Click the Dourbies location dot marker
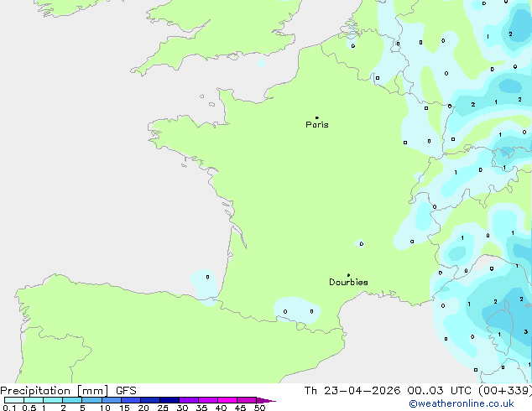The height and width of the screenshot is (411, 532). (348, 275)
